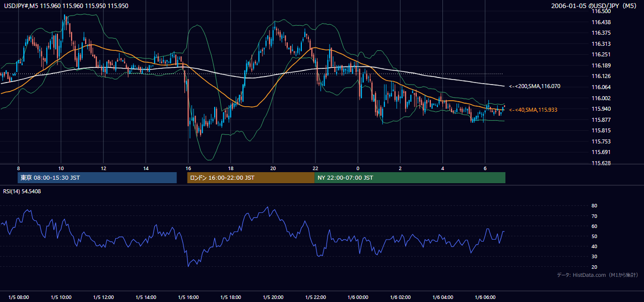Click the 1/5 10:00 time axis label
Screen dimensions: 644x302
(61, 297)
